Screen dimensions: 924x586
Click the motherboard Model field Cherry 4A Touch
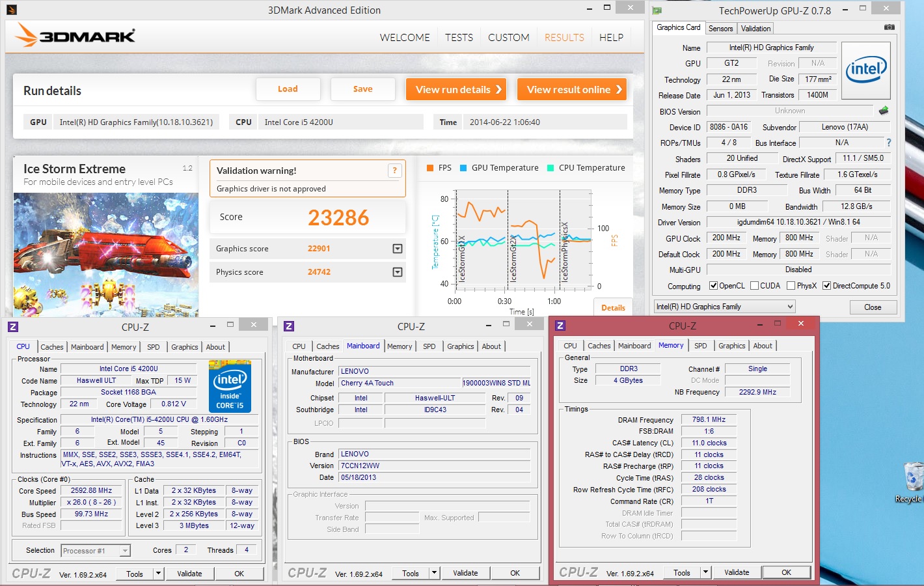pos(400,384)
